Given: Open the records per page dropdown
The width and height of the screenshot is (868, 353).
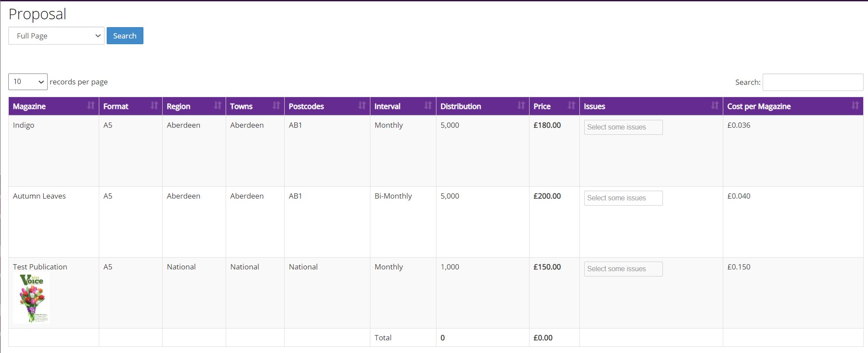Looking at the screenshot, I should (28, 82).
